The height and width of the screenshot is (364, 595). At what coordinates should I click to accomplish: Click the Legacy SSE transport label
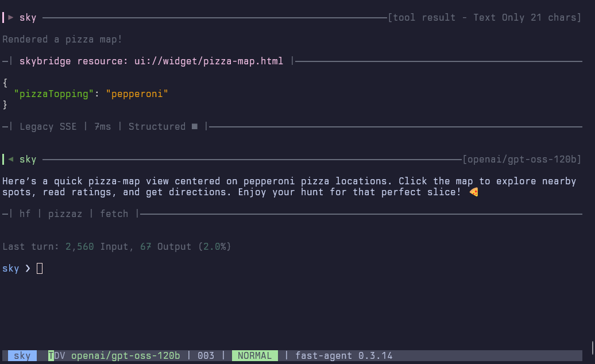point(48,126)
